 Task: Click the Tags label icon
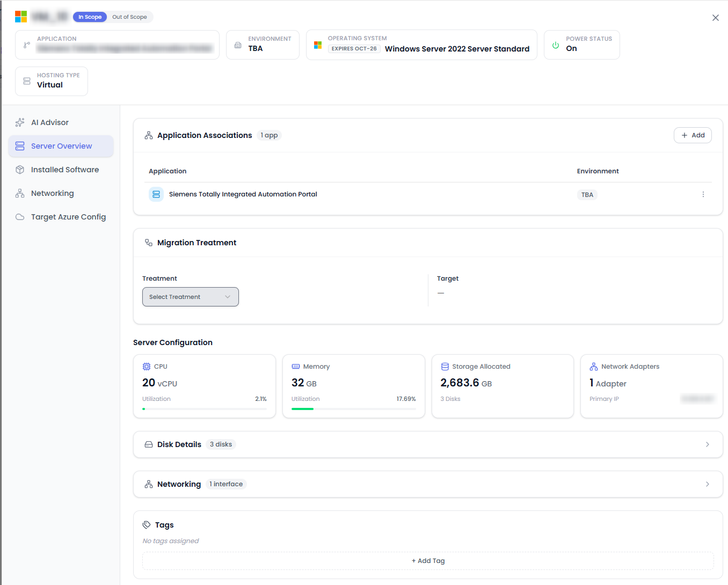tap(147, 525)
